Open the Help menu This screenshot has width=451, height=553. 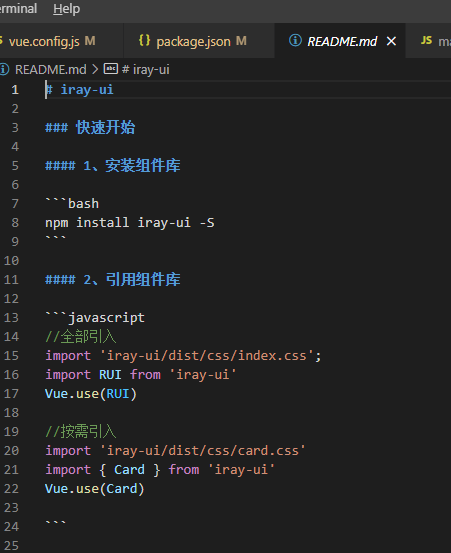tap(66, 8)
